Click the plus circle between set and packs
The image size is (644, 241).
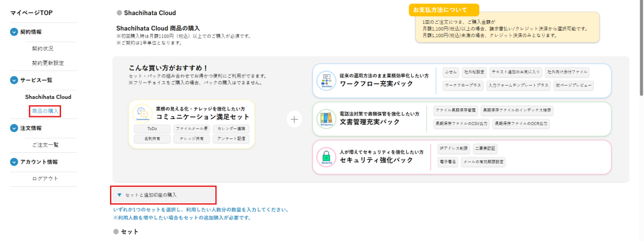click(294, 120)
